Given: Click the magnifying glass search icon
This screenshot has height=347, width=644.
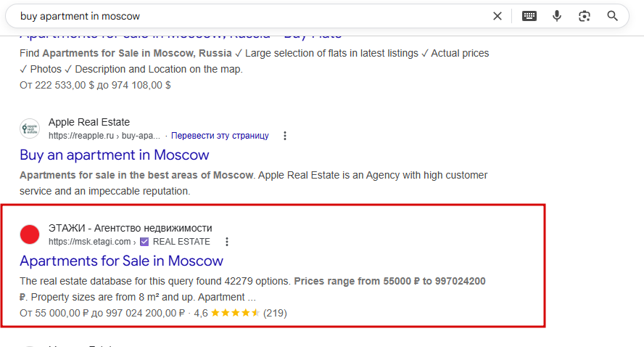Looking at the screenshot, I should click(x=612, y=16).
